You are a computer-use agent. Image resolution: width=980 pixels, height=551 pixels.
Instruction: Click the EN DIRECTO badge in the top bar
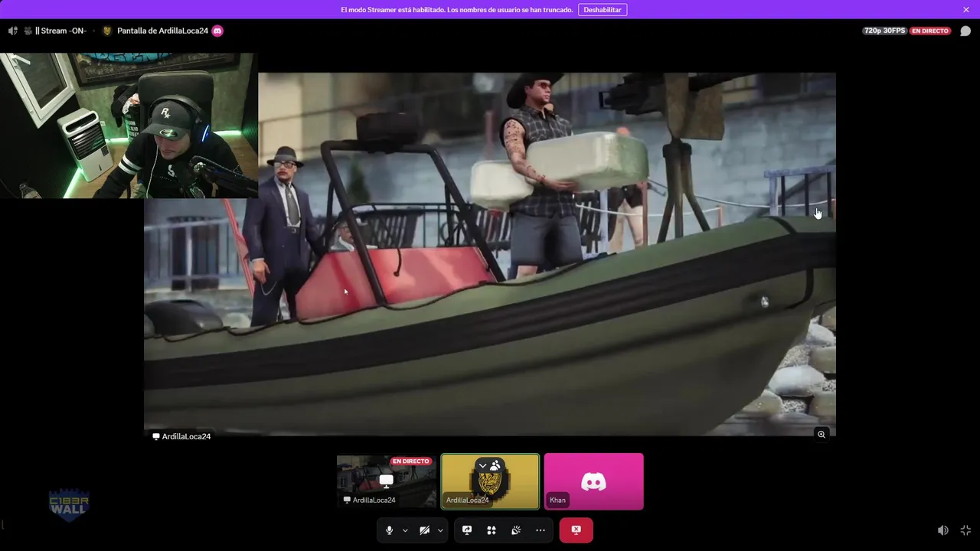pyautogui.click(x=930, y=31)
